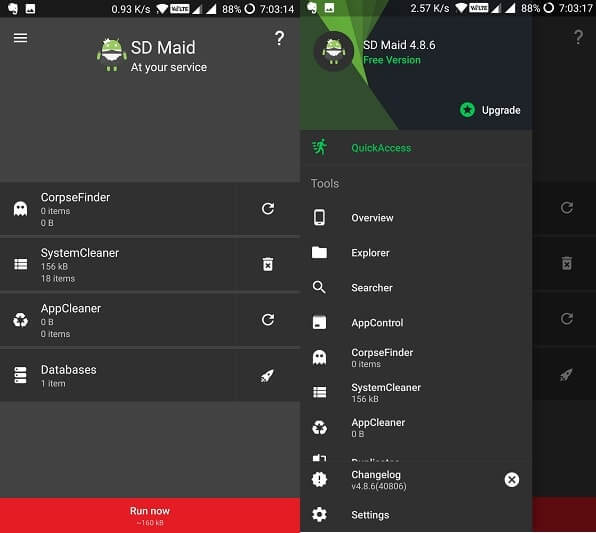Select QuickAccess in the drawer
The height and width of the screenshot is (533, 596).
coord(416,148)
